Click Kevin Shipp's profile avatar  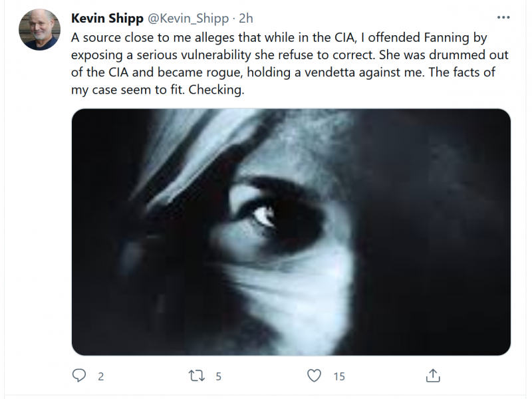click(40, 30)
